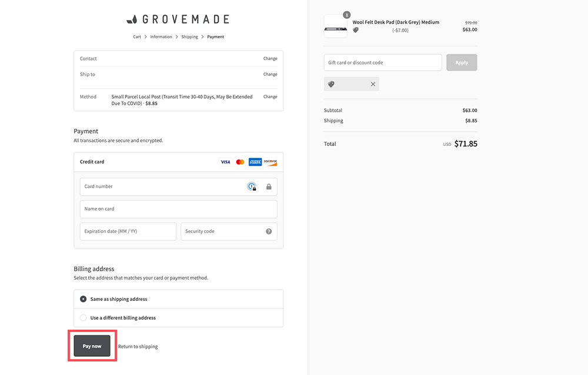Focus the Security code field

[x=229, y=231]
